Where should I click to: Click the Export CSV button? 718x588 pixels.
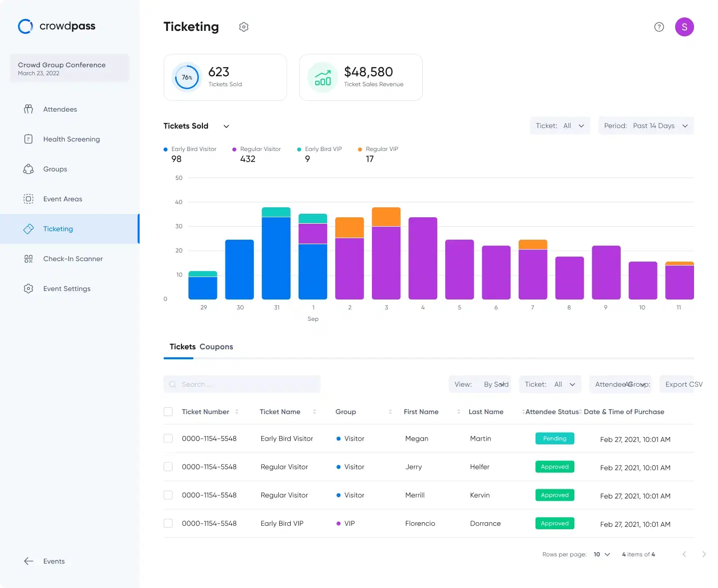684,384
